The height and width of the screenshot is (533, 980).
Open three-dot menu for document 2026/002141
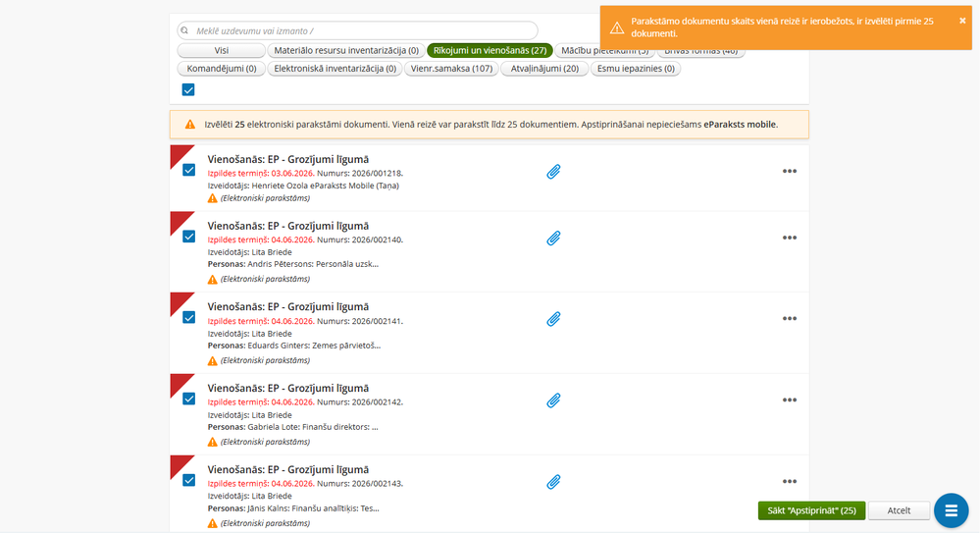point(790,319)
